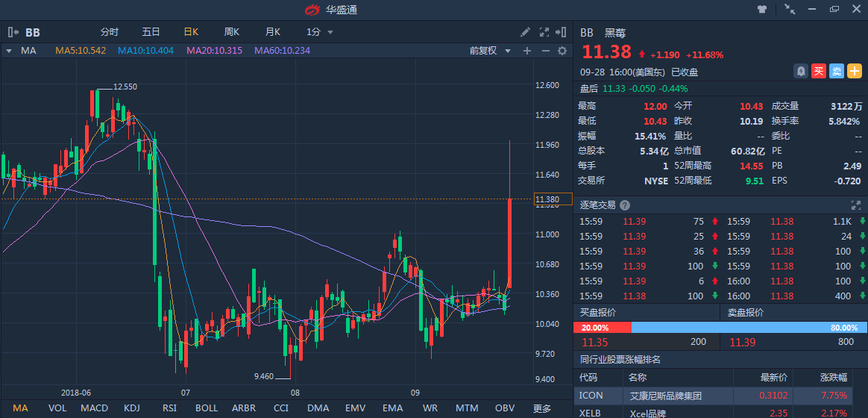Select the EMA indicator
Screen dimensions: 868x418
click(392, 408)
